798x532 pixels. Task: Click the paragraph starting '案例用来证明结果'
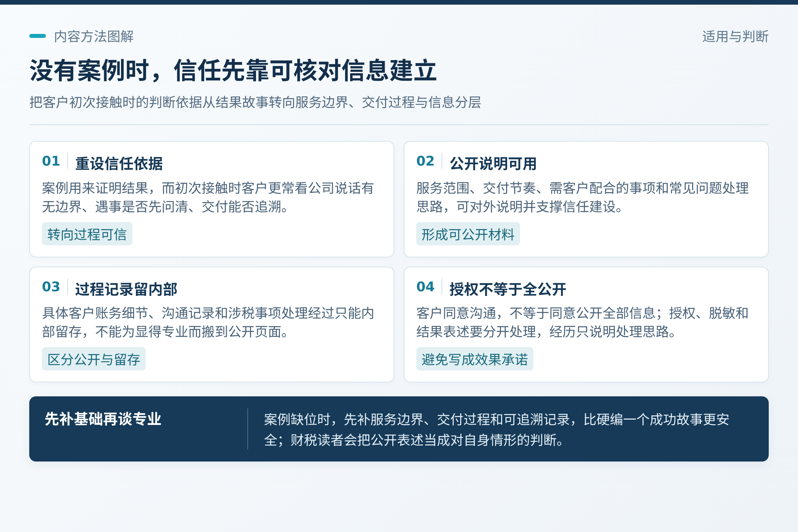click(208, 197)
